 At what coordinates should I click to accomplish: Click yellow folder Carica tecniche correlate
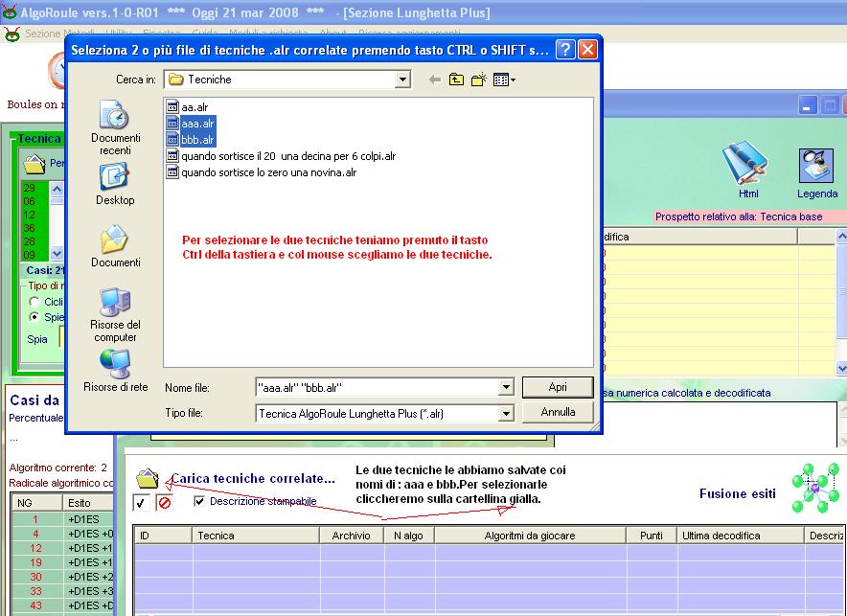[x=147, y=477]
